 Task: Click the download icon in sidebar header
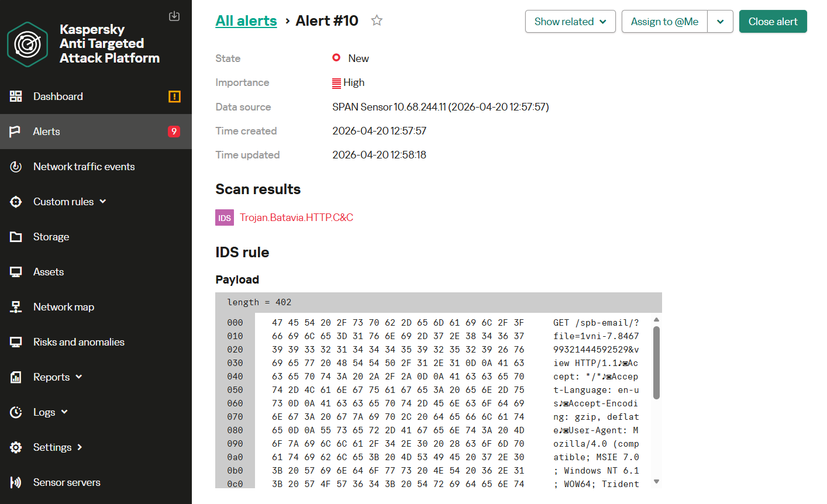[174, 16]
